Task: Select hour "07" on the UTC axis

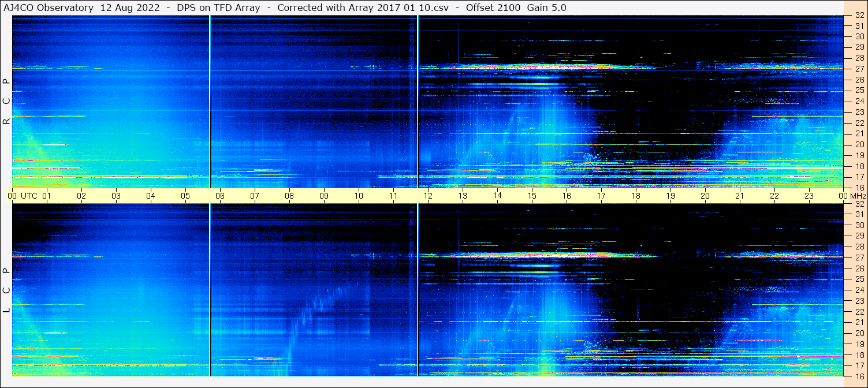Action: (255, 196)
